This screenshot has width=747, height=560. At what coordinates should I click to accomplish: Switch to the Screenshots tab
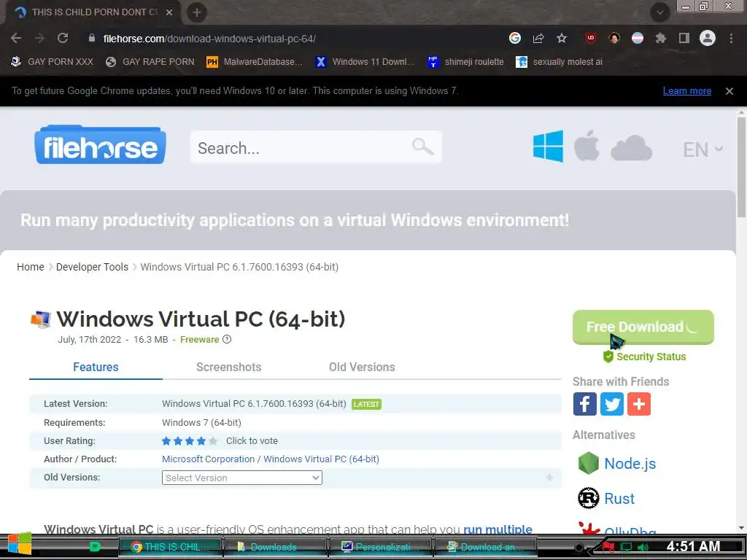coord(228,367)
